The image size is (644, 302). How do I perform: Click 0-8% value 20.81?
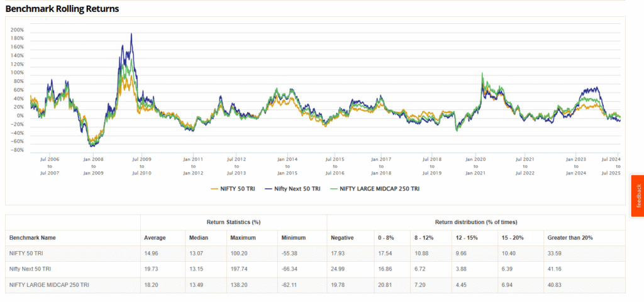tap(384, 284)
